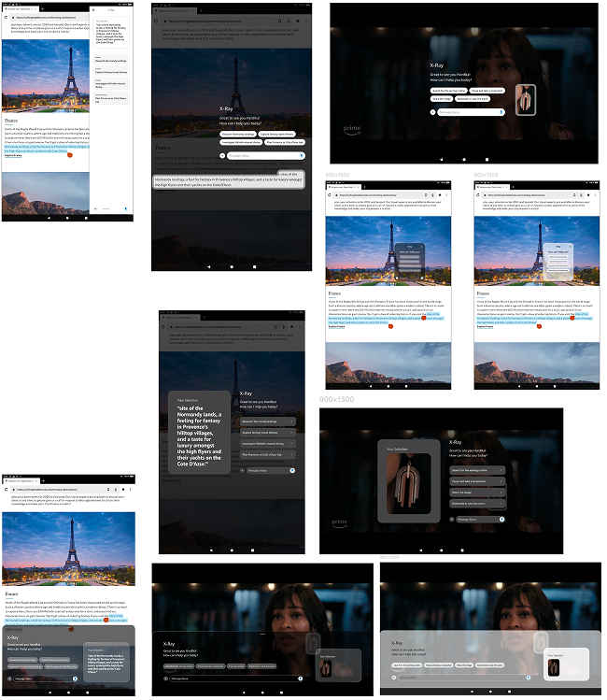Image resolution: width=607 pixels, height=700 pixels.
Task: Tap microphone in the X-Ray side panel input
Action: click(125, 208)
